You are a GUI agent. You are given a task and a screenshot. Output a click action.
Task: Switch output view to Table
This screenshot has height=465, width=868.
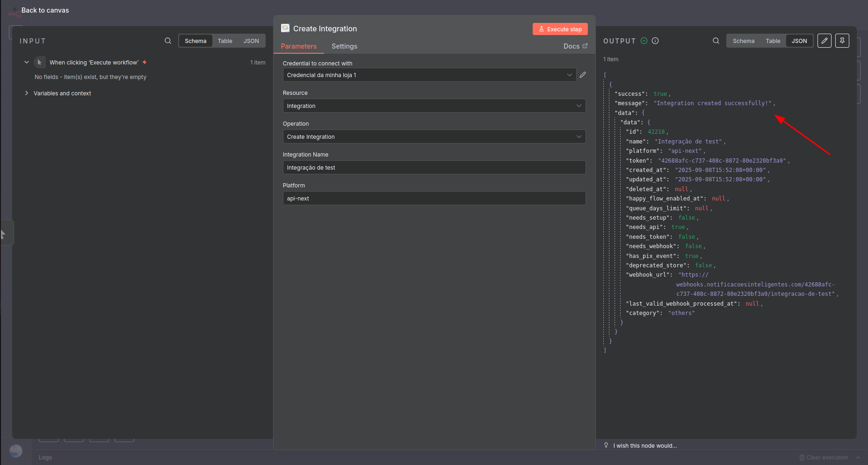(x=773, y=41)
